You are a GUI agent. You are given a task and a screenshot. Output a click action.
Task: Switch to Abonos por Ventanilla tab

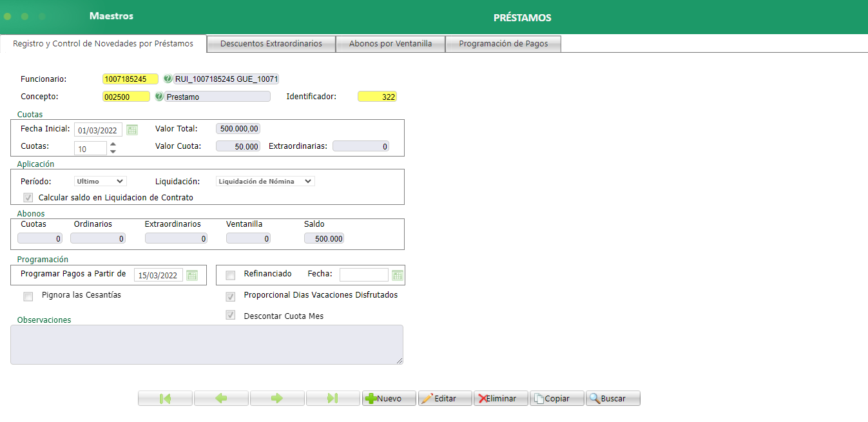coord(391,44)
